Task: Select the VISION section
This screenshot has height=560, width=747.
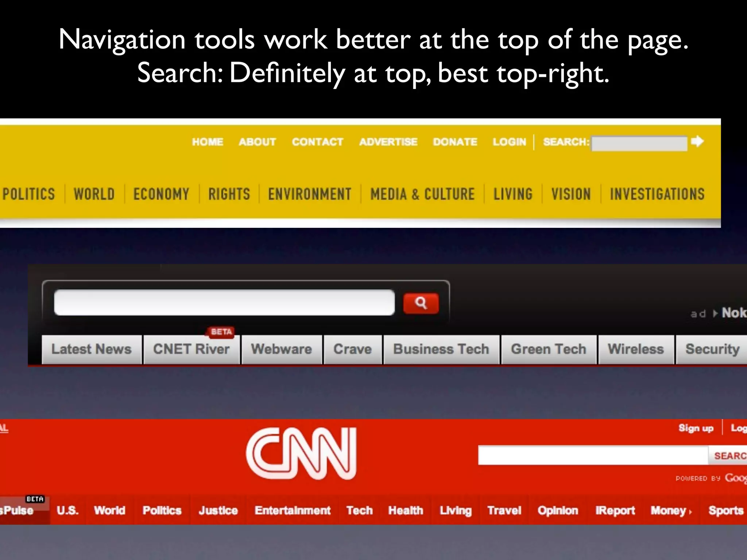Action: pos(571,194)
